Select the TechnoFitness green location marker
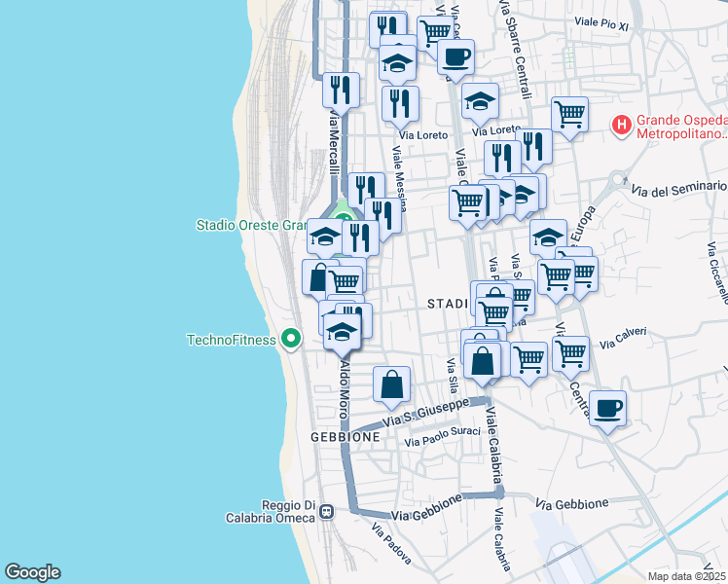The image size is (728, 584). (290, 340)
